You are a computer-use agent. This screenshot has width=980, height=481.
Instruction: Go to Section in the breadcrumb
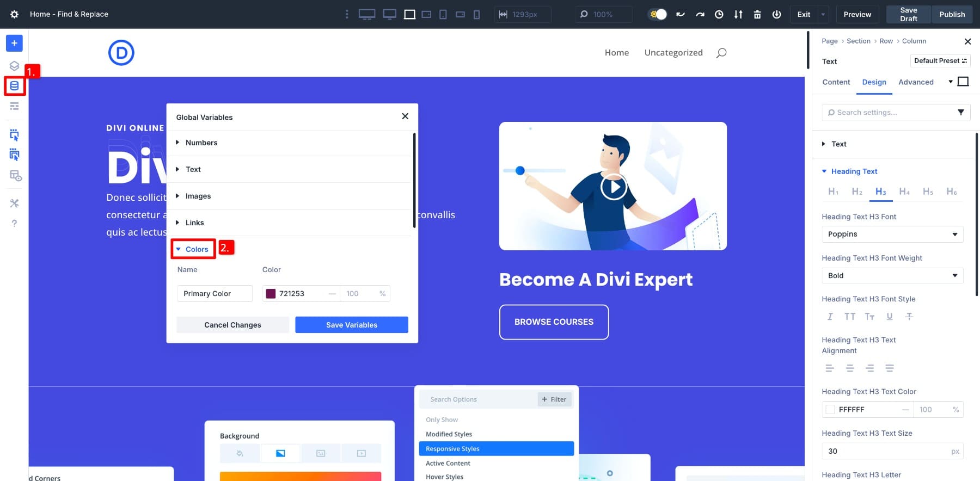859,41
